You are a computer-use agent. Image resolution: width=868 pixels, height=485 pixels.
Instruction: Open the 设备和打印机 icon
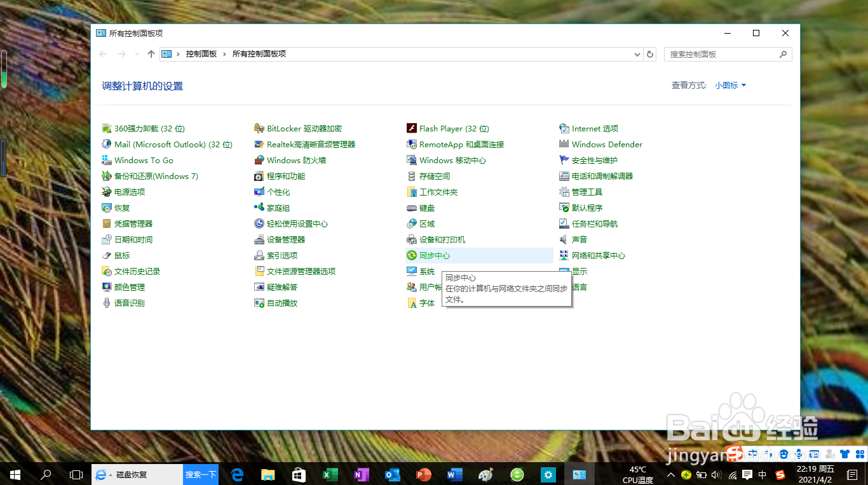point(412,239)
